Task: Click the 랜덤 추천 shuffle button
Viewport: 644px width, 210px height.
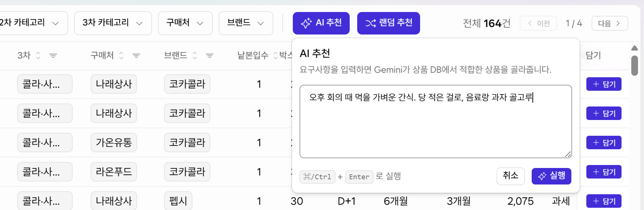Action: [x=388, y=23]
